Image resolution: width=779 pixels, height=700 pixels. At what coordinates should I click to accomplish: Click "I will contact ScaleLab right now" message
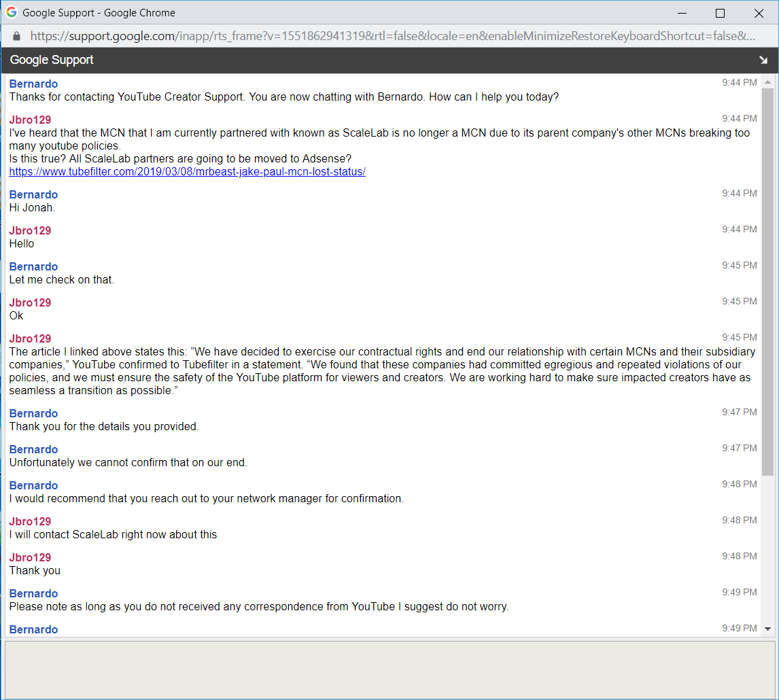tap(113, 535)
